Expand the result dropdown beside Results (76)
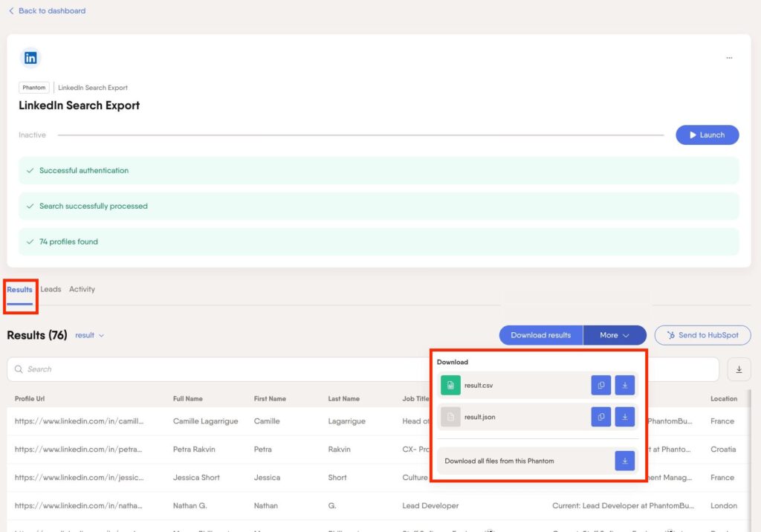Image resolution: width=761 pixels, height=532 pixels. (x=89, y=335)
